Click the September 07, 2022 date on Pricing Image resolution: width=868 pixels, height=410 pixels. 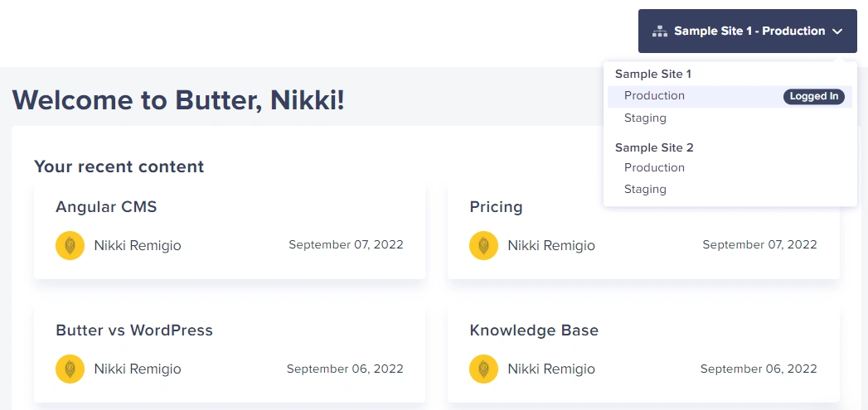[759, 245]
